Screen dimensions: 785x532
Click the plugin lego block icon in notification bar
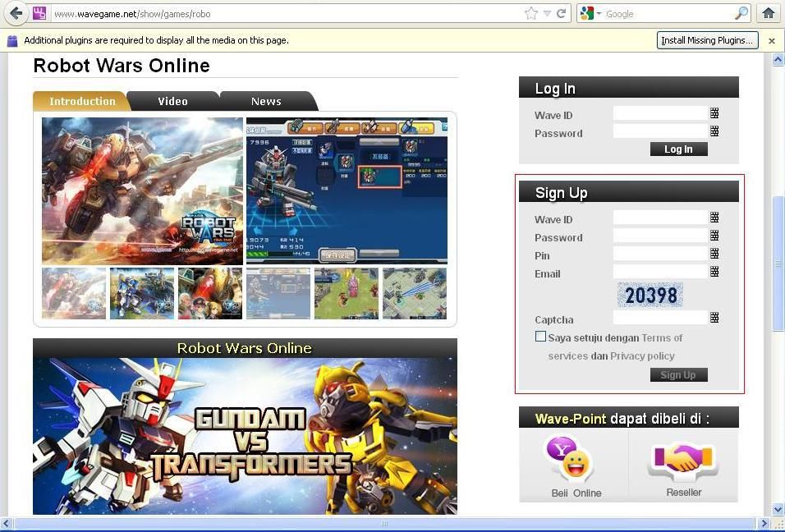point(12,40)
